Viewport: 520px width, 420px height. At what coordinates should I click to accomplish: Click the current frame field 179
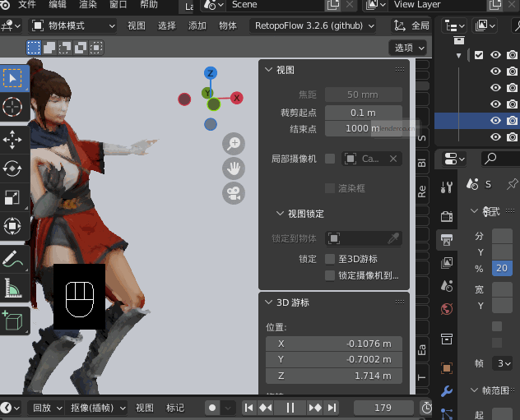pos(383,408)
